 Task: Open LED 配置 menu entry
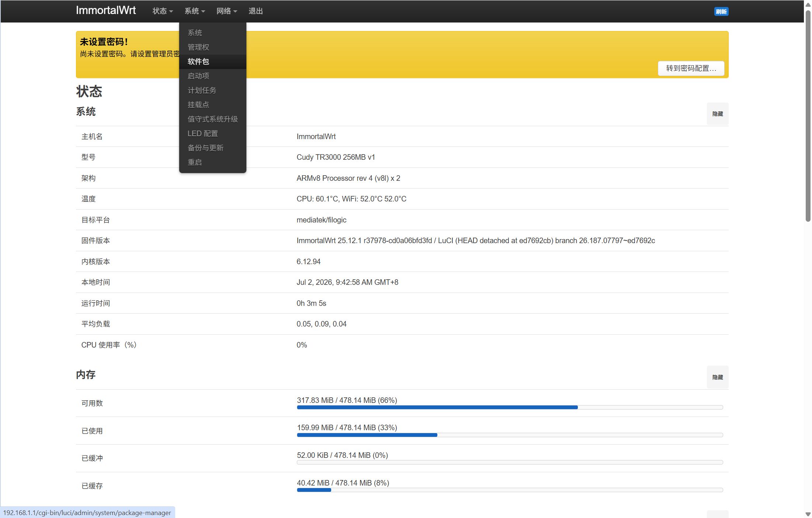[212, 134]
